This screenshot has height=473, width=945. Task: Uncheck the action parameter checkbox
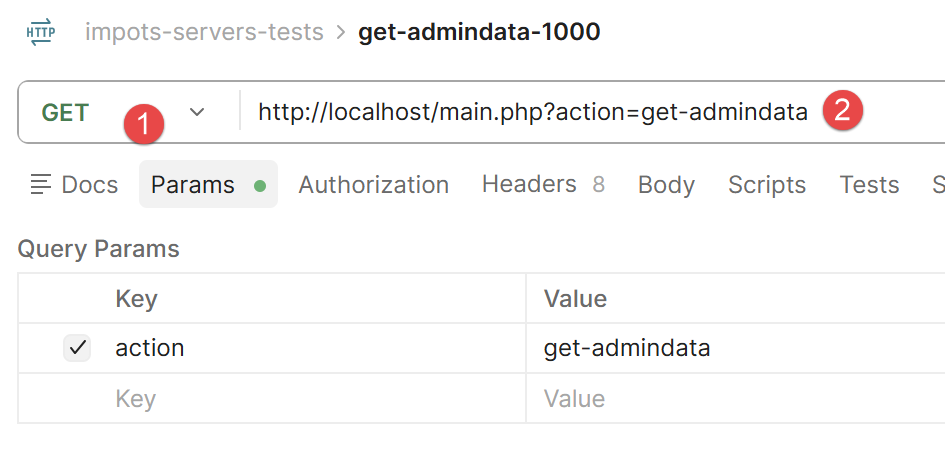click(77, 348)
